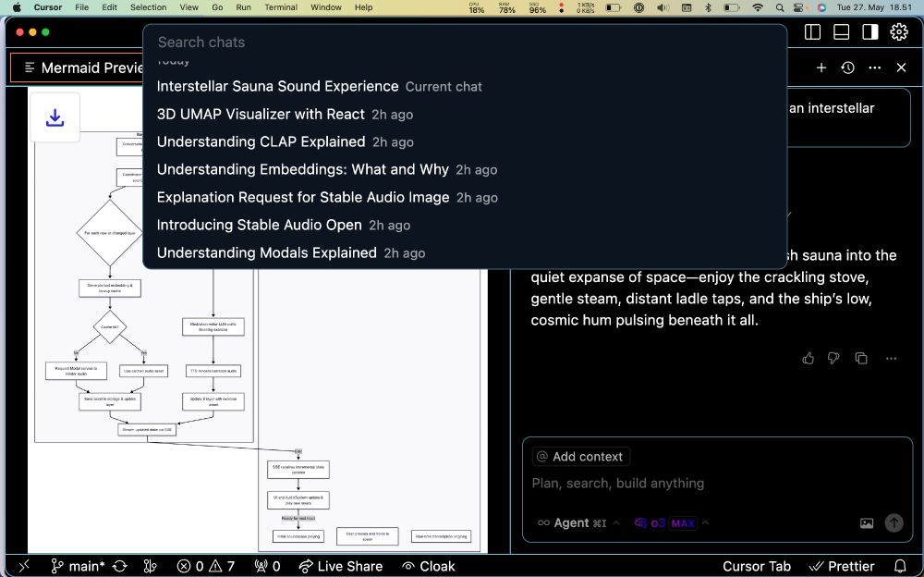Click the 'Cache hit?' decision node in the diagram
The image size is (924, 577).
[x=110, y=326]
